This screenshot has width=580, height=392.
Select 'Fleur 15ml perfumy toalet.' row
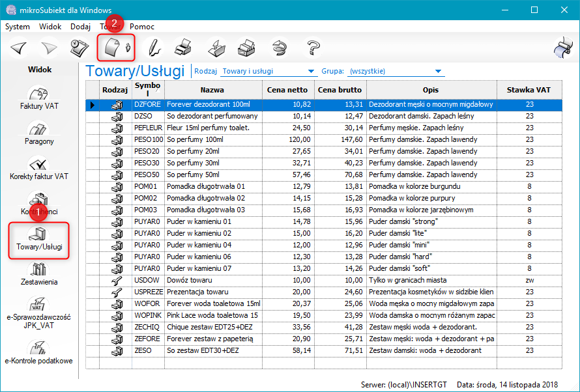[324, 128]
